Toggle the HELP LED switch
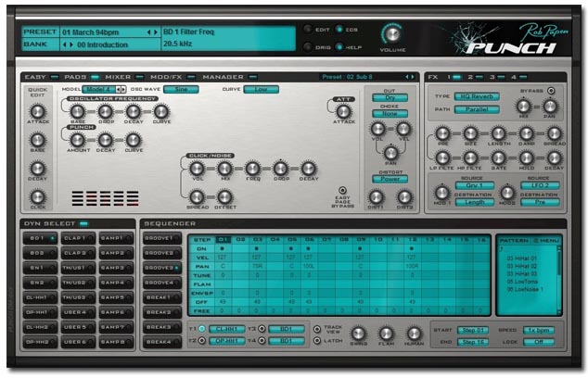 (x=339, y=47)
